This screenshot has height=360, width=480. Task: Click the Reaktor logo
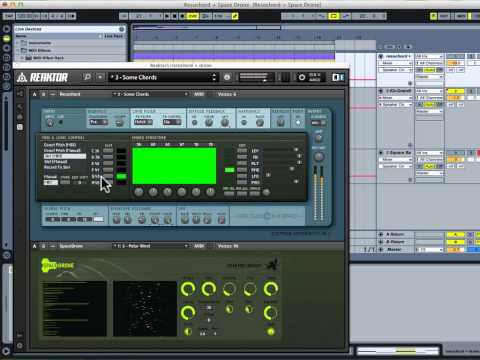pos(42,78)
